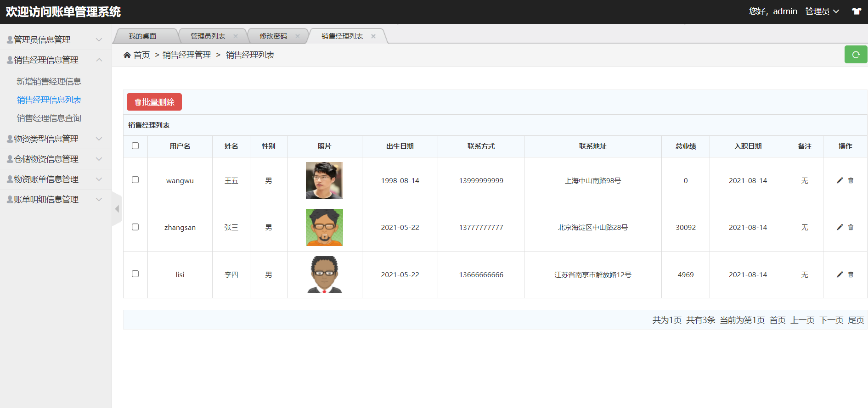Switch to the 修改密码 tab
The image size is (868, 408).
[x=273, y=36]
